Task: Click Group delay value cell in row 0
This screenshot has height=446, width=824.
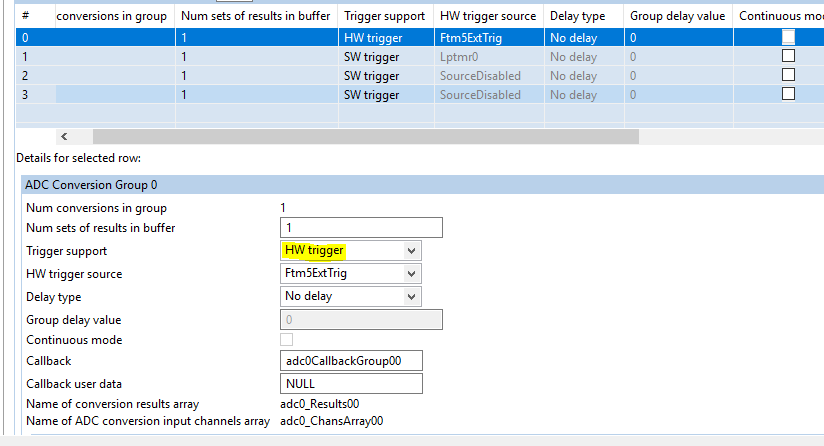Action: [679, 38]
